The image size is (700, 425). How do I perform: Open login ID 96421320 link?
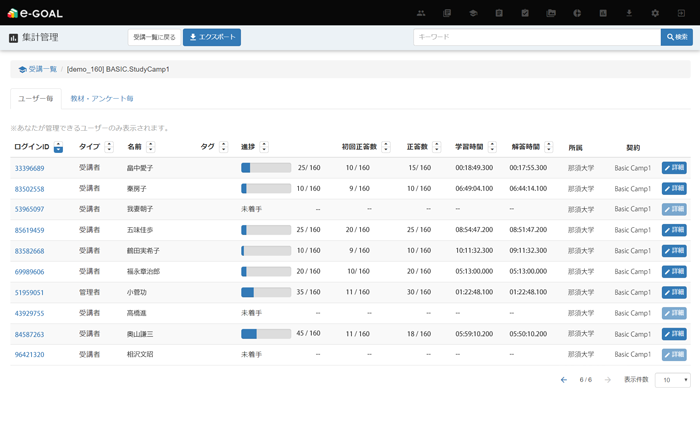[29, 355]
